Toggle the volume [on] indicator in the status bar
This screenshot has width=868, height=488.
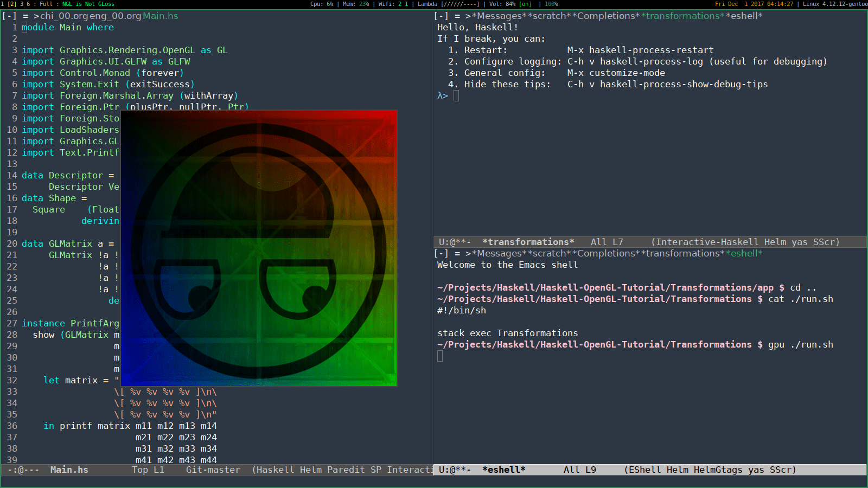pyautogui.click(x=525, y=4)
